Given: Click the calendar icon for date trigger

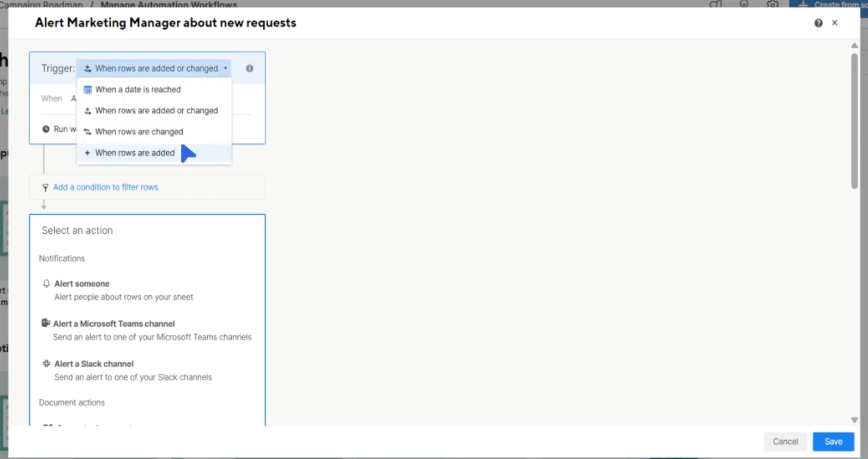Looking at the screenshot, I should pyautogui.click(x=87, y=90).
